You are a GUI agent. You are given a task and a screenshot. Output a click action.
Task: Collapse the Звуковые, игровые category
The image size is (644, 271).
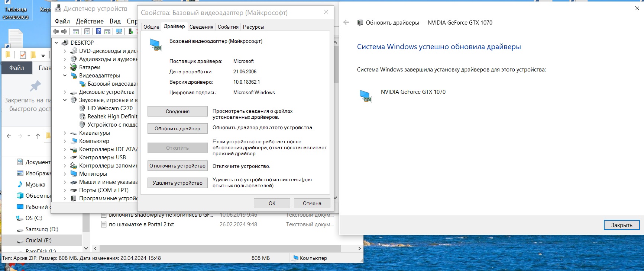(x=65, y=100)
